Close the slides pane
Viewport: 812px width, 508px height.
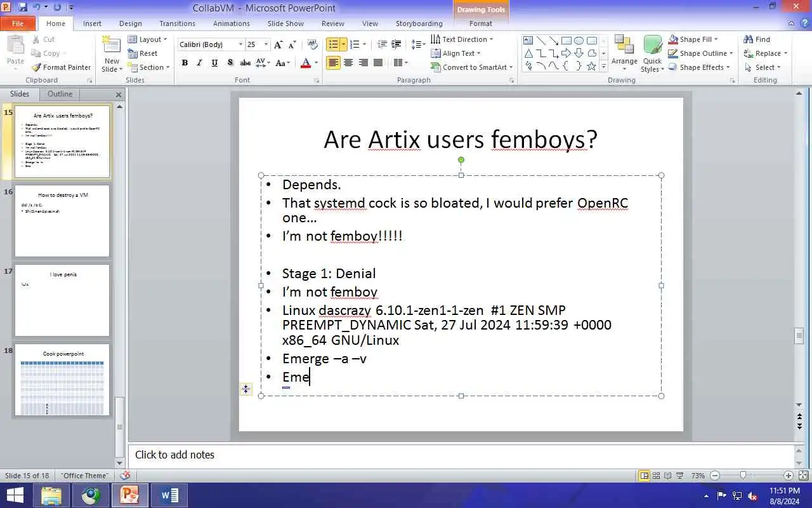(x=119, y=95)
